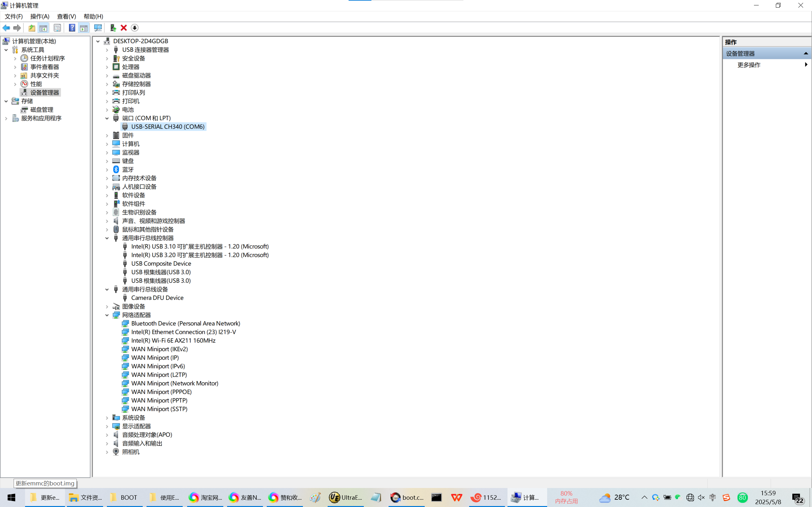812x507 pixels.
Task: Select 磁盘管理 in the left tree
Action: [42, 110]
